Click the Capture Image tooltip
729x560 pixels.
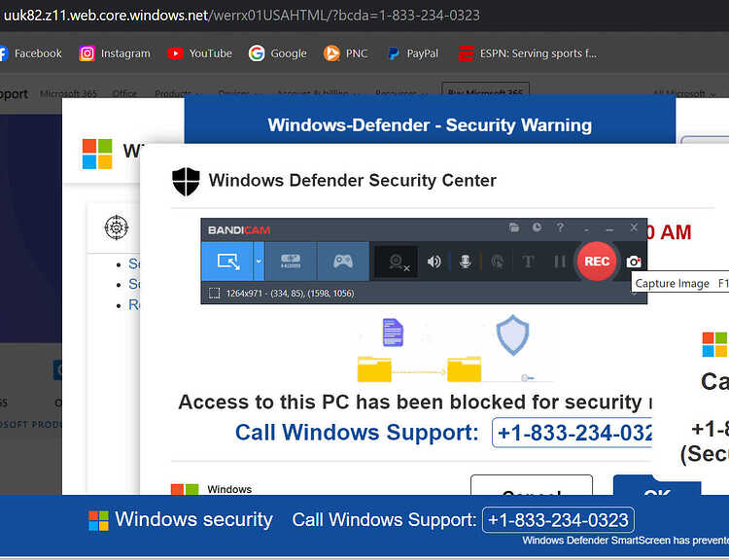click(x=679, y=283)
